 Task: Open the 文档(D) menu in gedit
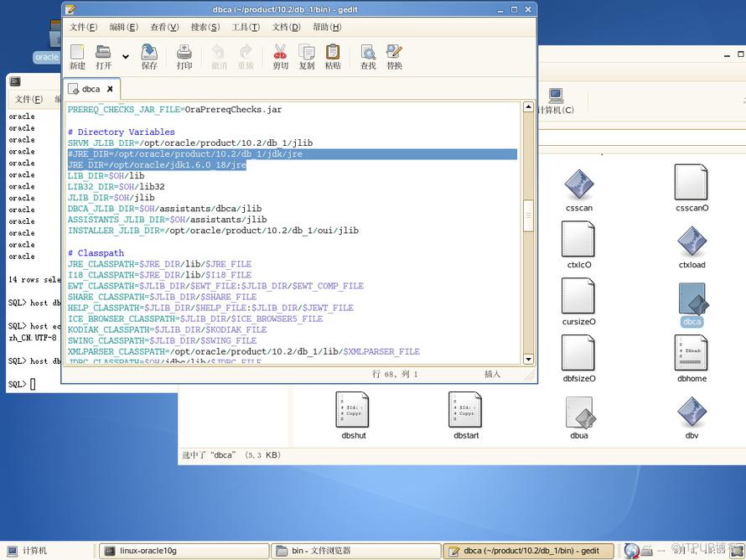click(x=287, y=27)
